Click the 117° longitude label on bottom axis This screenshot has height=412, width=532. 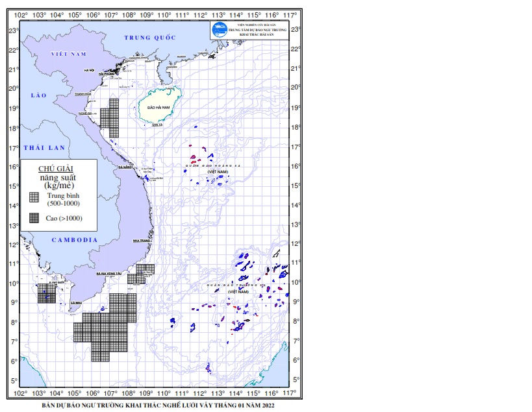pyautogui.click(x=290, y=393)
